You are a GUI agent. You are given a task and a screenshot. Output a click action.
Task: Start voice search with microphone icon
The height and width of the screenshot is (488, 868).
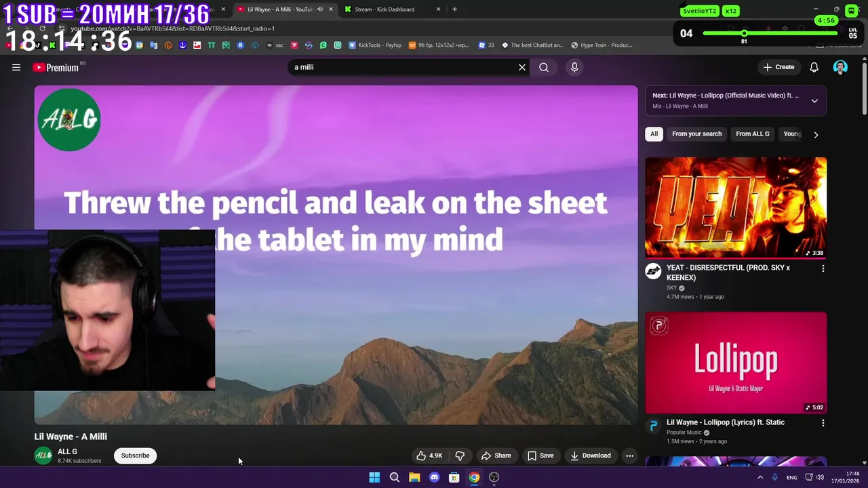tap(574, 67)
